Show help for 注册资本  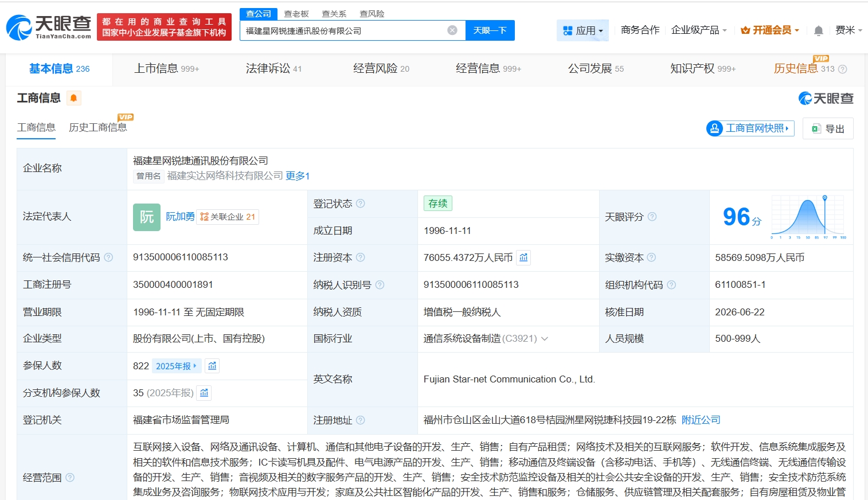coord(361,257)
